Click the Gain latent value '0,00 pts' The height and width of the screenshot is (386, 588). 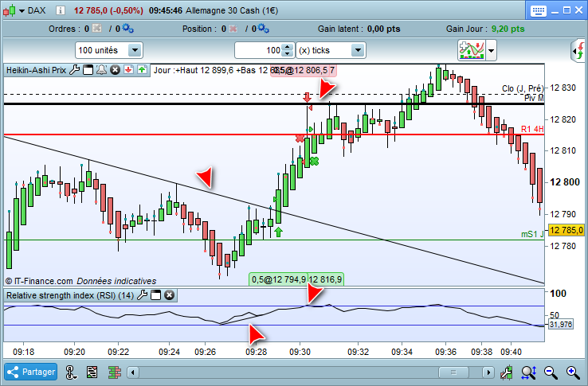tap(383, 29)
